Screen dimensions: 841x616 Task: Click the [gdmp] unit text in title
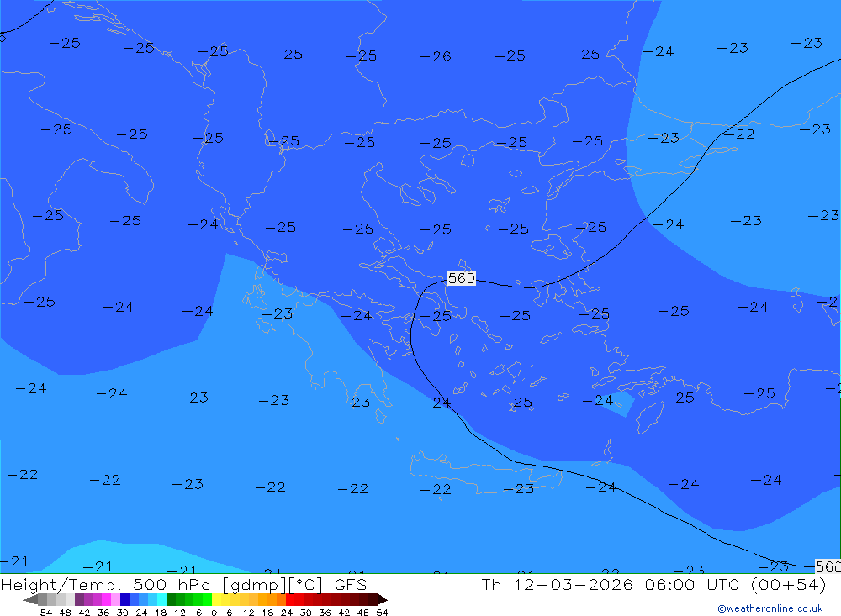click(x=255, y=584)
